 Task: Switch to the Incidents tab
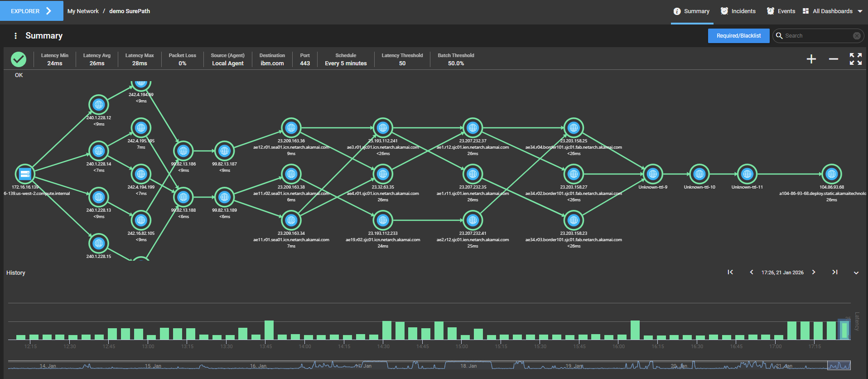tap(738, 11)
